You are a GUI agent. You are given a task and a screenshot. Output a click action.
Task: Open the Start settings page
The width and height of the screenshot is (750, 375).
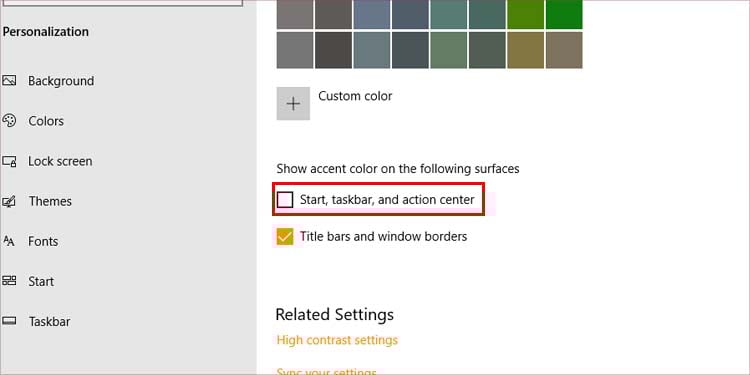[41, 282]
